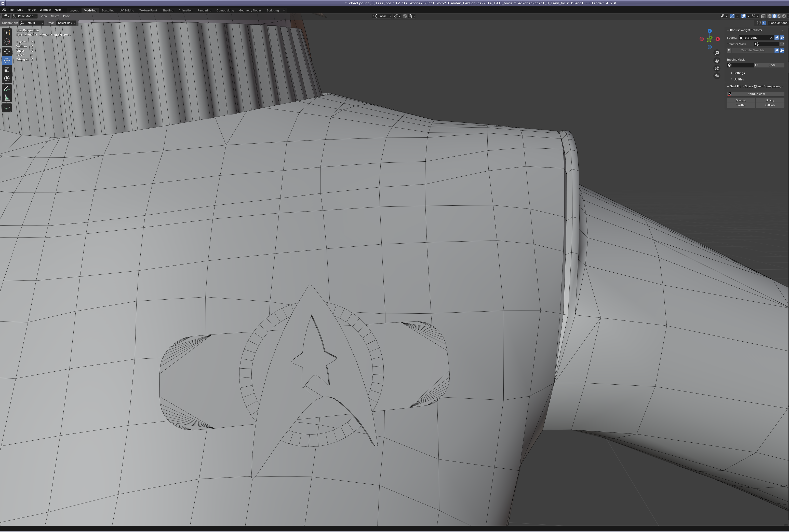Click red X axis on navigation gizmo
Image resolution: width=789 pixels, height=532 pixels.
point(718,39)
